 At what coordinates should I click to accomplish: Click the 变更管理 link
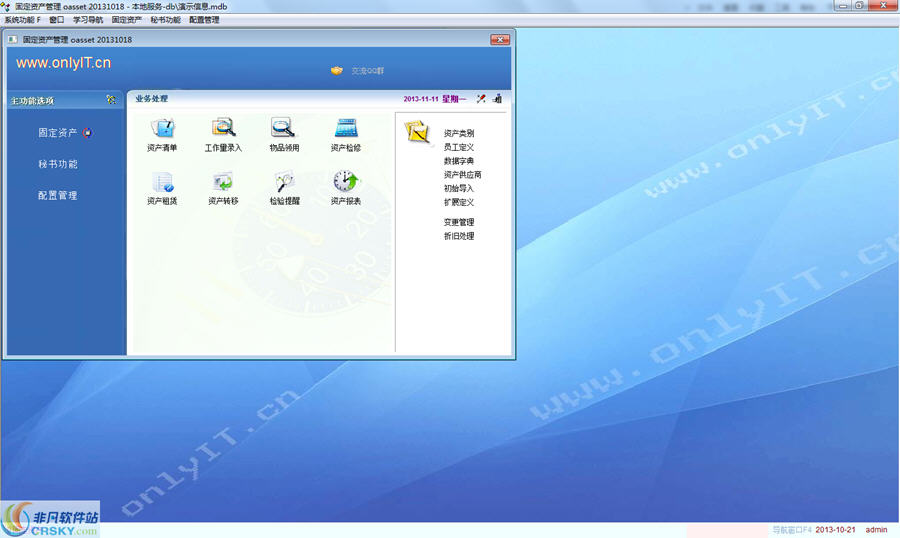coord(459,222)
